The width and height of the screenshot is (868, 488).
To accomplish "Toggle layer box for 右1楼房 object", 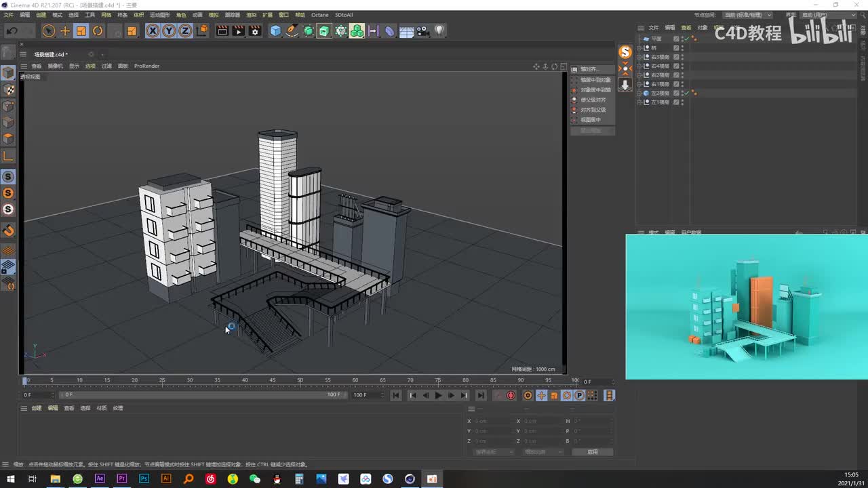I will tap(676, 84).
